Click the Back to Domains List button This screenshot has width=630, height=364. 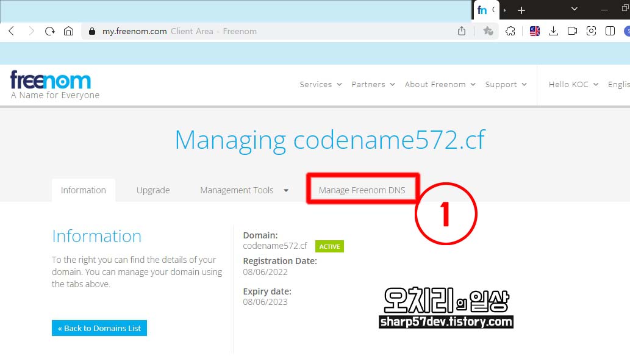click(x=99, y=328)
